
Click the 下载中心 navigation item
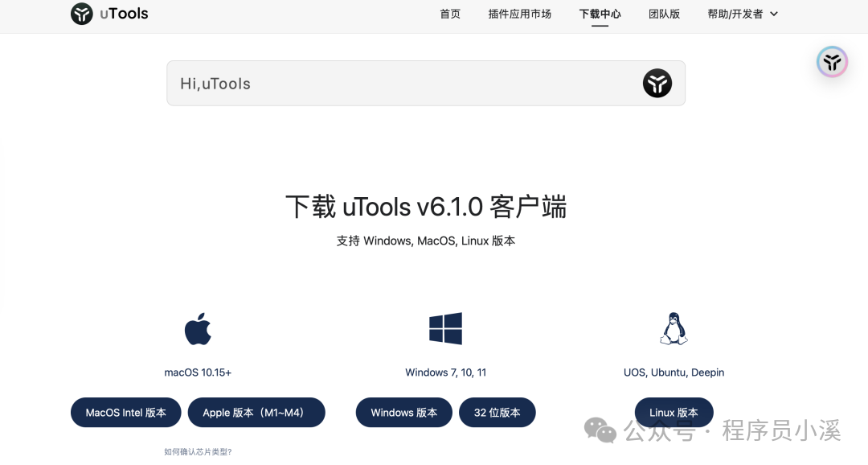click(600, 14)
